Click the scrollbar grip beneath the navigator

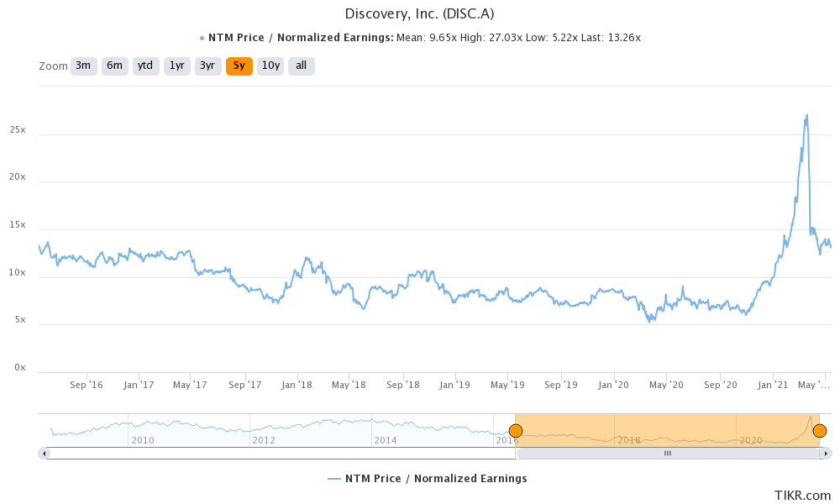667,453
